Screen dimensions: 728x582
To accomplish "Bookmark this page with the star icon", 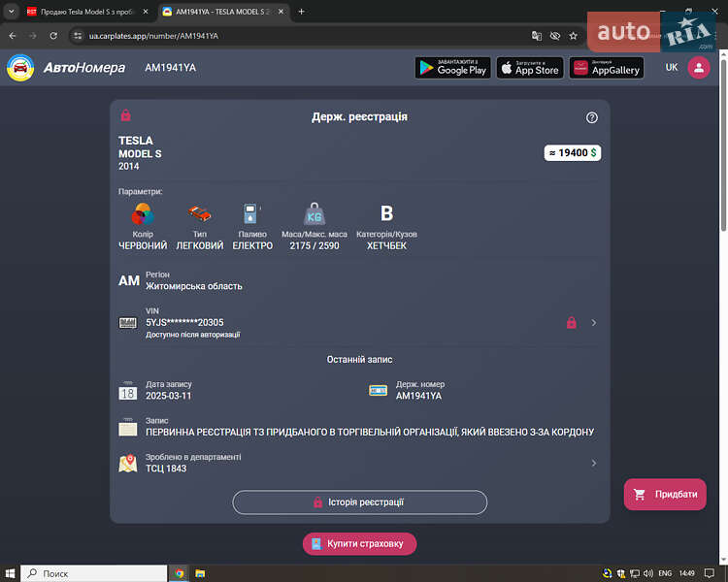I will point(574,36).
